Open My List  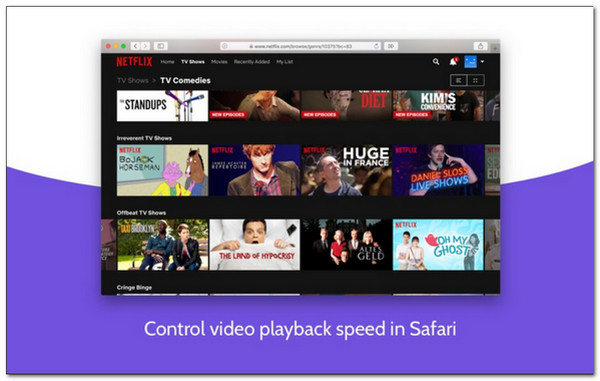coord(285,62)
